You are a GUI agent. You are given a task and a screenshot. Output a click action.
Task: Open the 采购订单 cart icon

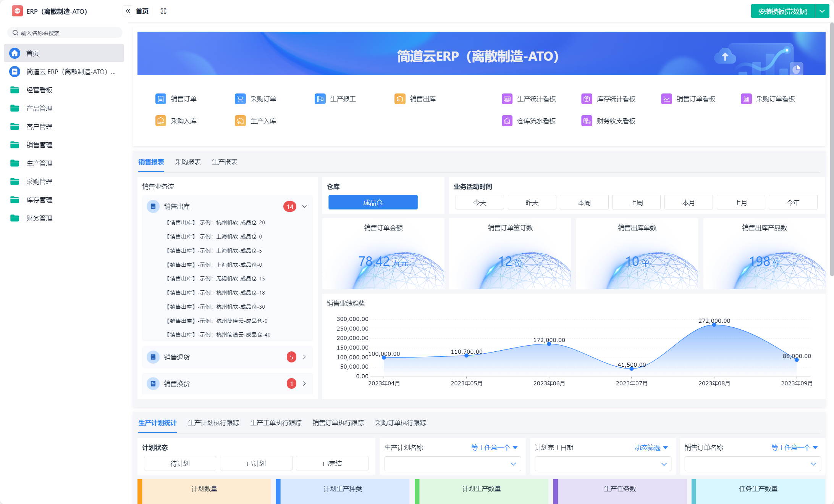240,99
